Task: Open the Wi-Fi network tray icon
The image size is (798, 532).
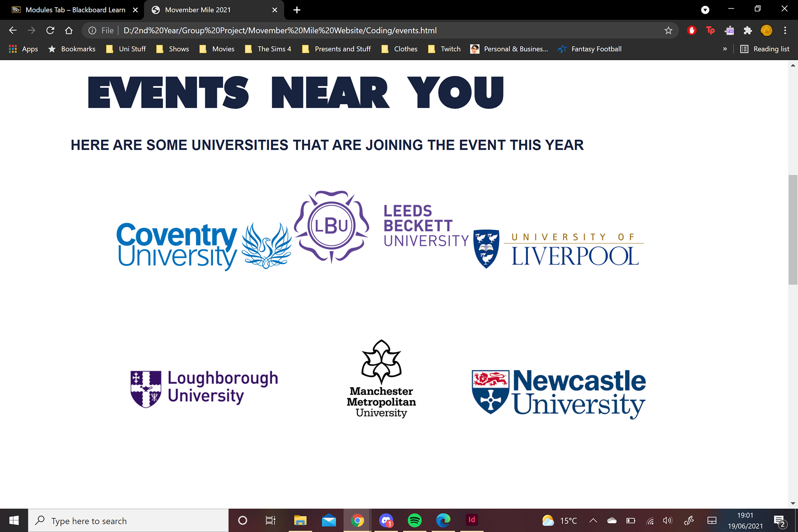Action: pyautogui.click(x=650, y=520)
